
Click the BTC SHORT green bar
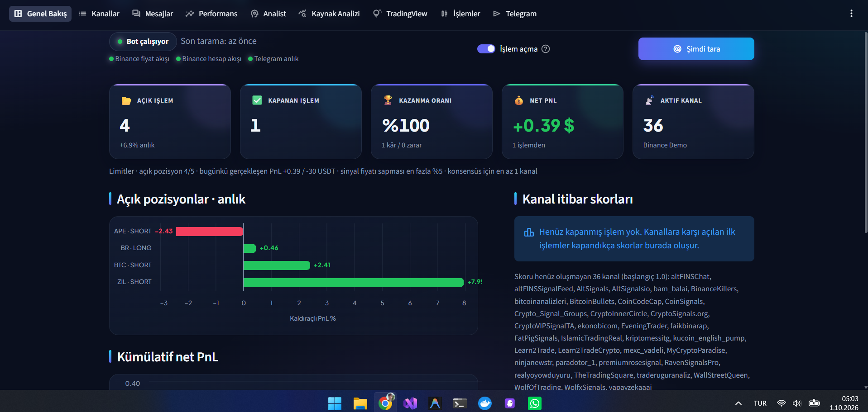click(277, 265)
